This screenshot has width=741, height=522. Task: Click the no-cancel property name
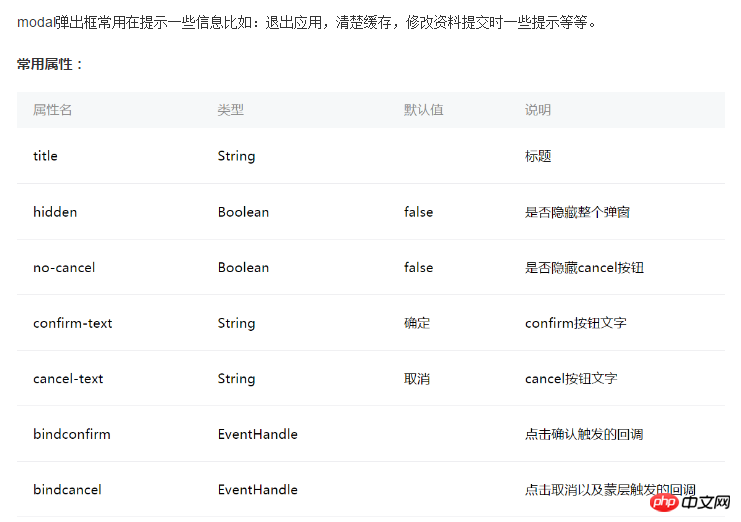64,267
